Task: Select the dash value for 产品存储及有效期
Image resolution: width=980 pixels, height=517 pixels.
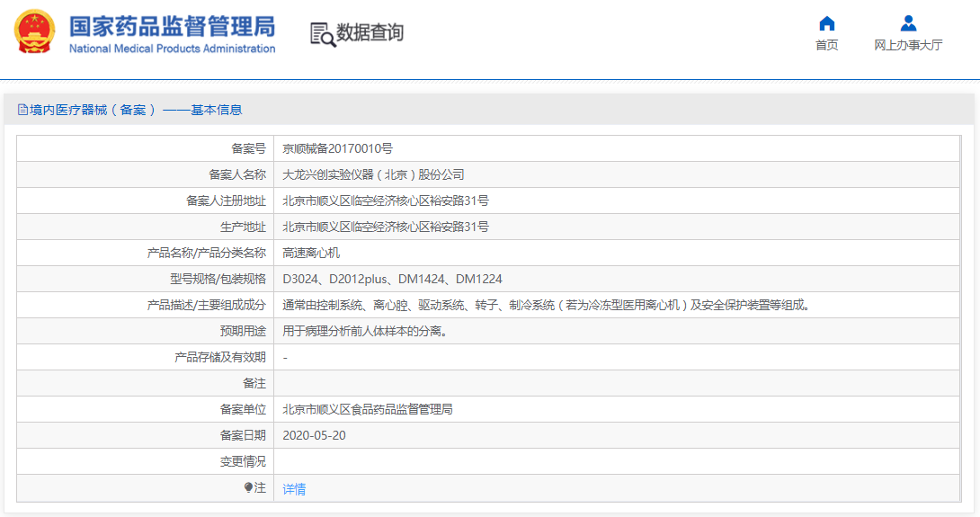Action: click(x=285, y=358)
